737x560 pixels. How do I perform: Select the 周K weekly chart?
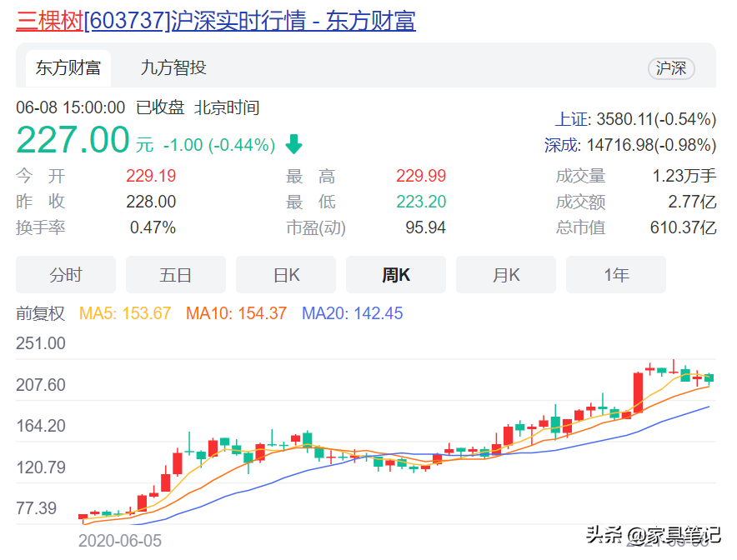coord(396,275)
